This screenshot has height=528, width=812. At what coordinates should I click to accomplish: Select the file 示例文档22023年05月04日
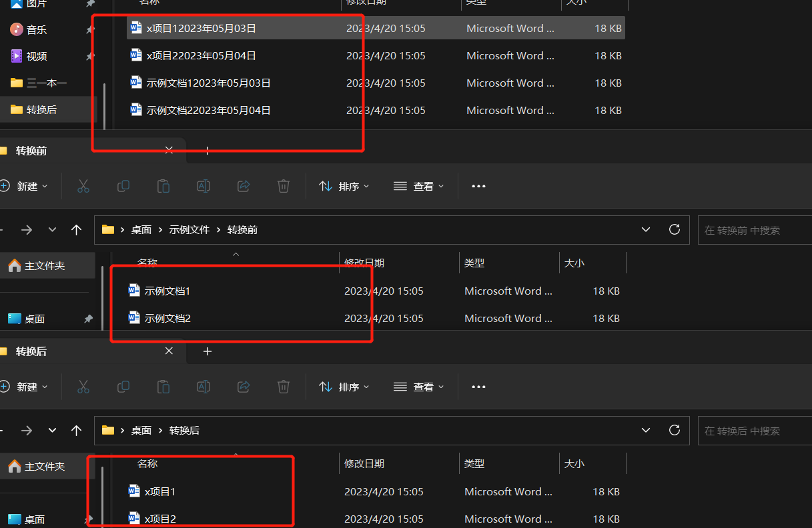(x=209, y=110)
